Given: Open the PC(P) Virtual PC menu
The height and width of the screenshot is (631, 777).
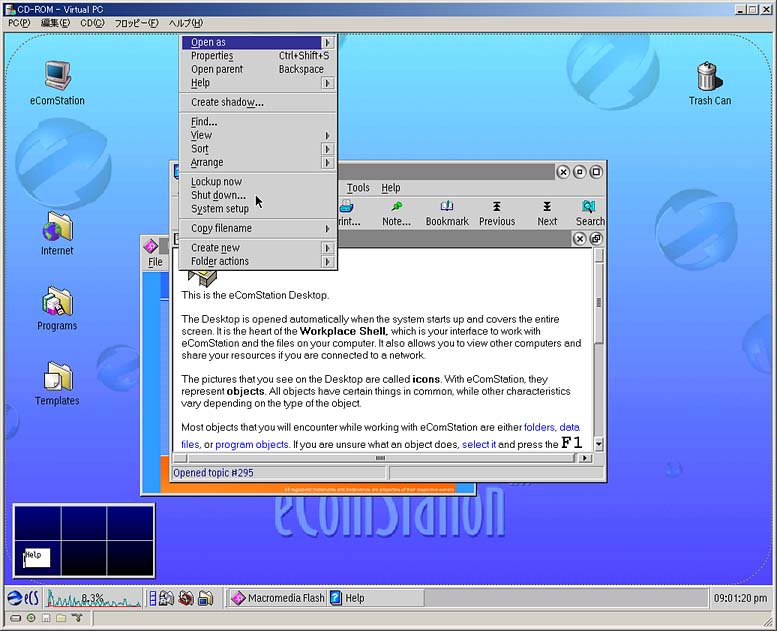Looking at the screenshot, I should (x=19, y=23).
